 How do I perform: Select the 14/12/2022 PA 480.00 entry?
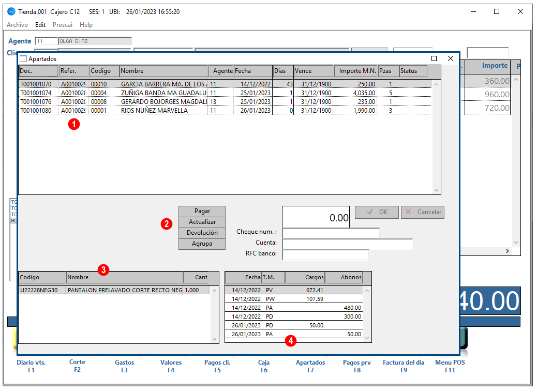click(294, 308)
